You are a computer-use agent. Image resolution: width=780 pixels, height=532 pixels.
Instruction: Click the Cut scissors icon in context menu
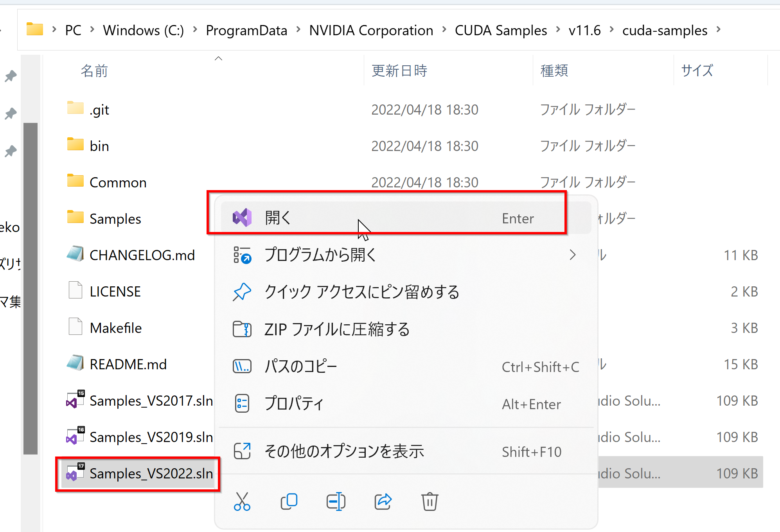tap(242, 501)
